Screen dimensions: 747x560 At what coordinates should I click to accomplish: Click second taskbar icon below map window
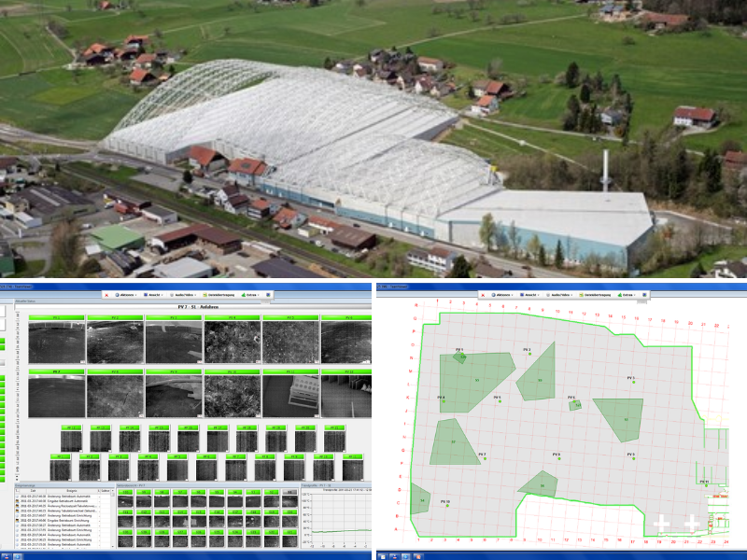[x=394, y=556]
